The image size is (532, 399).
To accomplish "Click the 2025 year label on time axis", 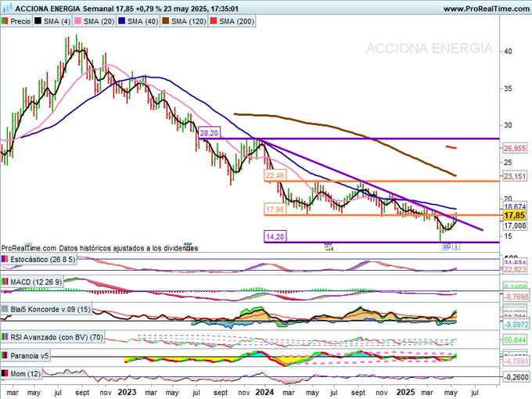I will click(x=405, y=392).
